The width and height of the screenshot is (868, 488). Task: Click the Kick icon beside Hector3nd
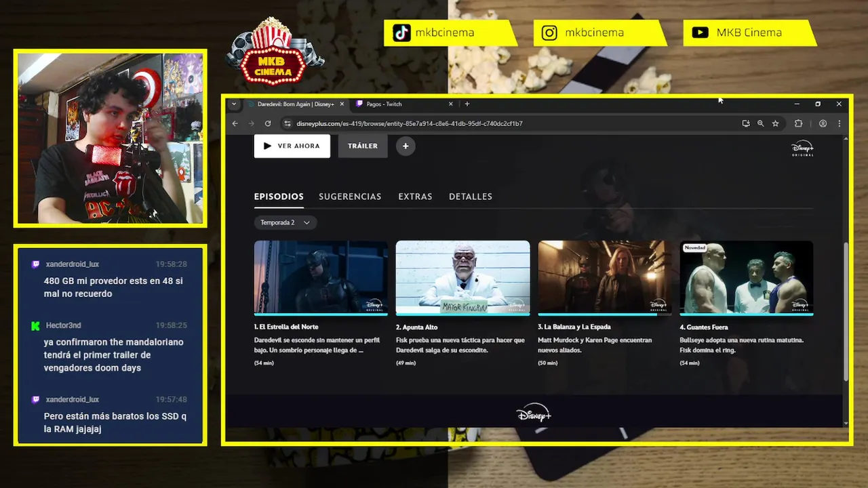(x=35, y=325)
